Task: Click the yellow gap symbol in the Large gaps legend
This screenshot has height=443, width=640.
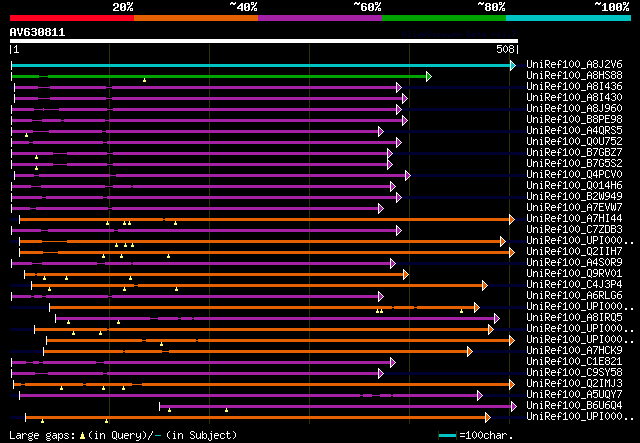Action: point(82,436)
